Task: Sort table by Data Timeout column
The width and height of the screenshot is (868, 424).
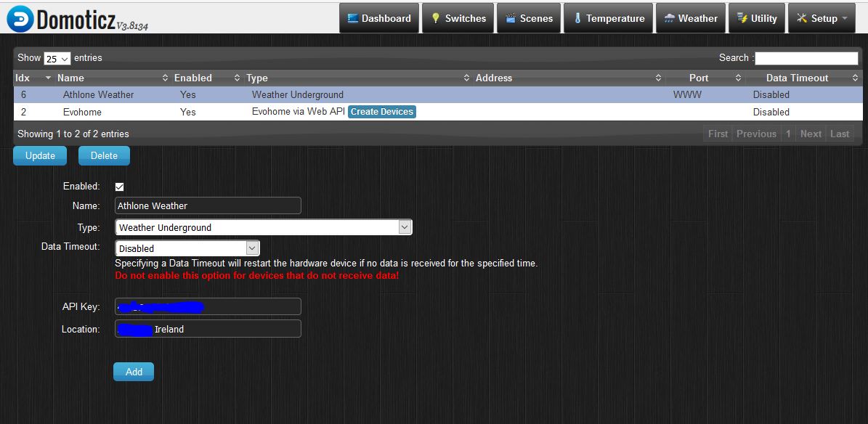Action: [803, 78]
